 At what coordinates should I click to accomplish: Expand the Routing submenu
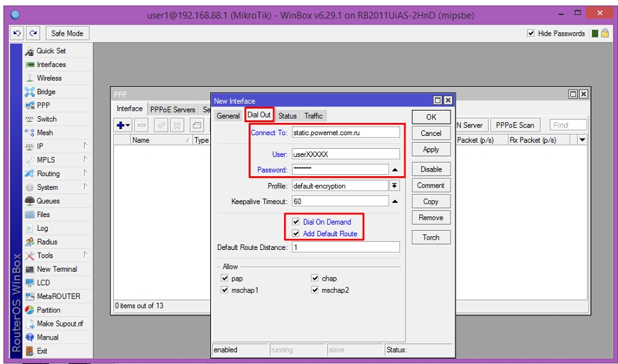pyautogui.click(x=85, y=173)
